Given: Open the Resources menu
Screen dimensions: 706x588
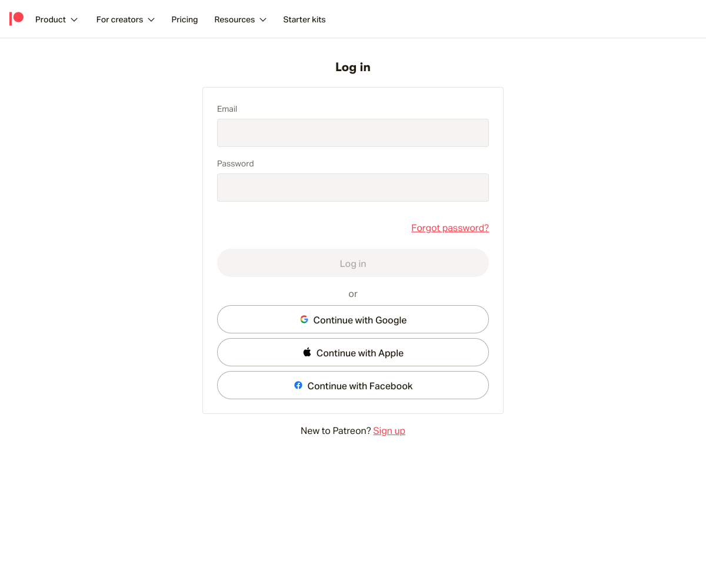Looking at the screenshot, I should pyautogui.click(x=241, y=19).
